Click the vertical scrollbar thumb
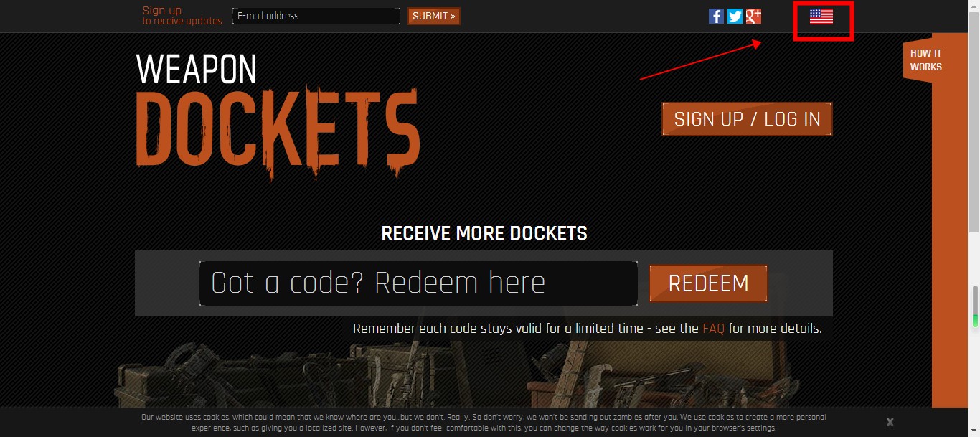Viewport: 980px width, 437px height. (x=974, y=122)
